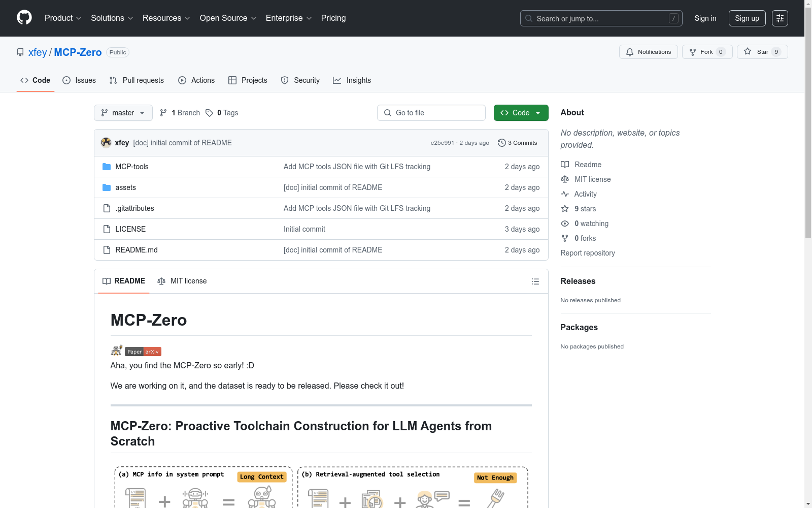Screen dimensions: 812x508
Task: Open the MCP-Zero repository name link
Action: coord(78,52)
